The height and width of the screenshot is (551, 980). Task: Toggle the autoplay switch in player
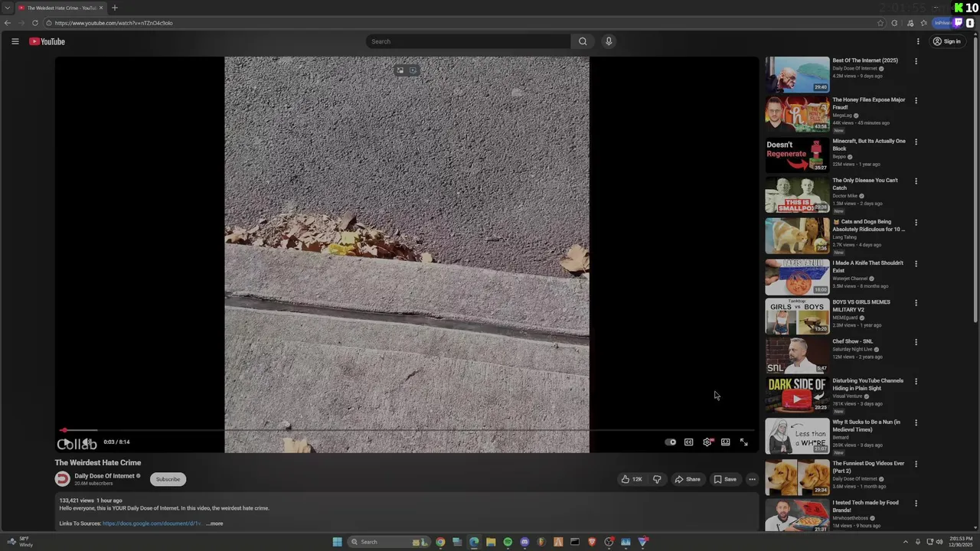[x=671, y=442]
